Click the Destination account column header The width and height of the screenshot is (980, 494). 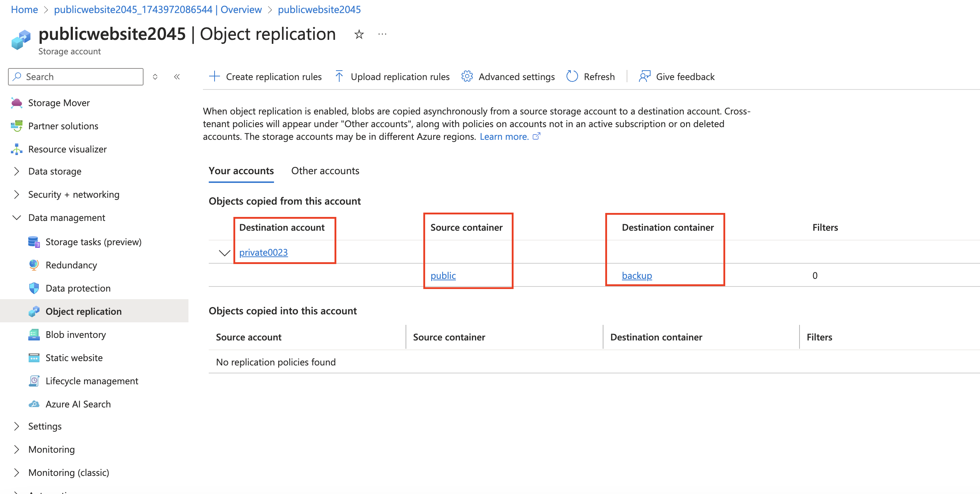(x=282, y=227)
